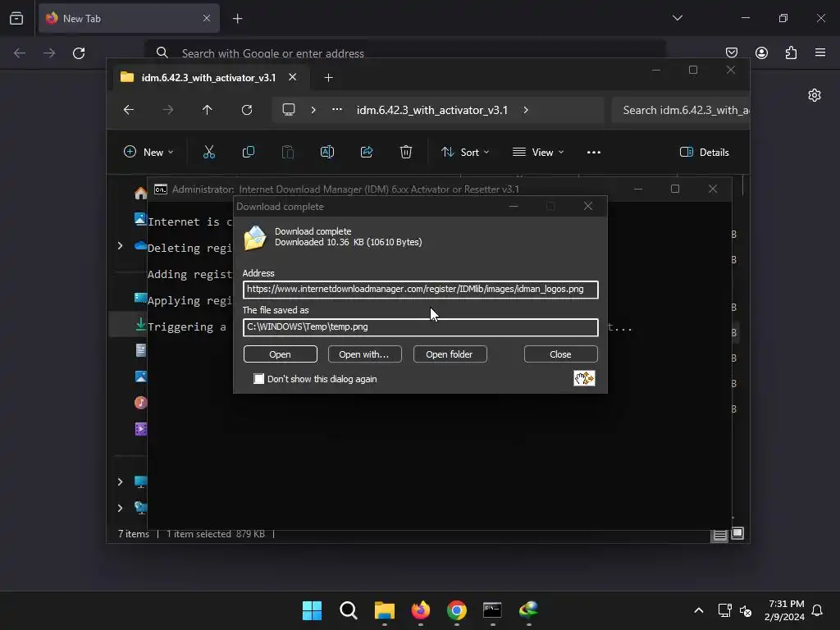Open new tab page settings gear
Image resolution: width=840 pixels, height=630 pixels.
pos(815,95)
